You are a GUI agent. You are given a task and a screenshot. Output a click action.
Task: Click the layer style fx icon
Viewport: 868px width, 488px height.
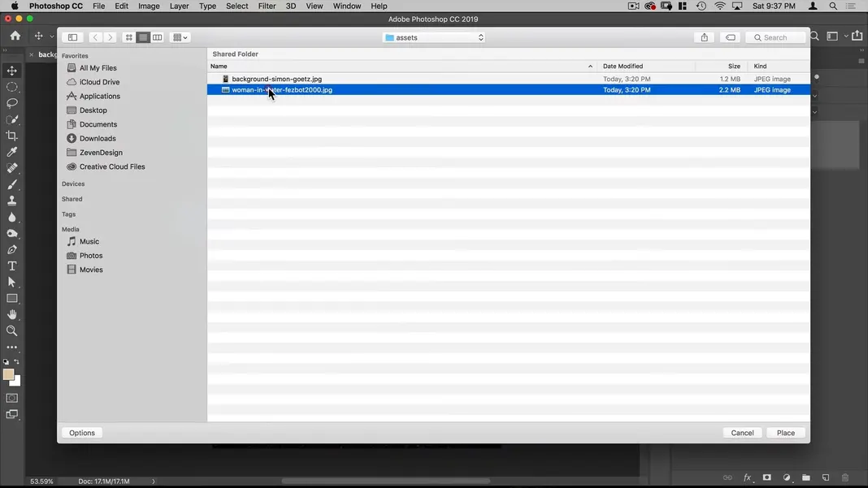tap(748, 477)
